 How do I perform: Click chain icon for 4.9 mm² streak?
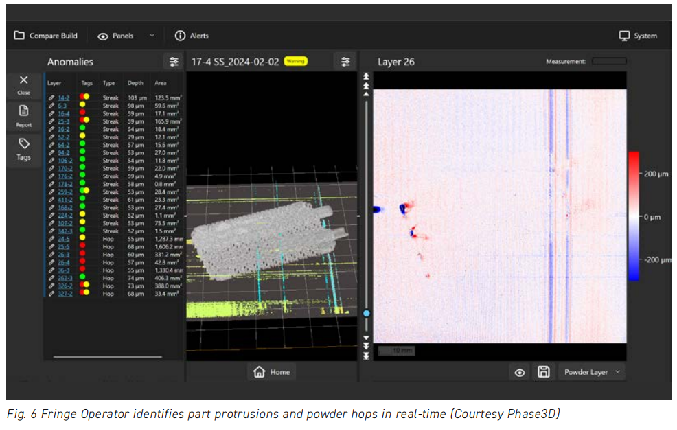pyautogui.click(x=51, y=176)
